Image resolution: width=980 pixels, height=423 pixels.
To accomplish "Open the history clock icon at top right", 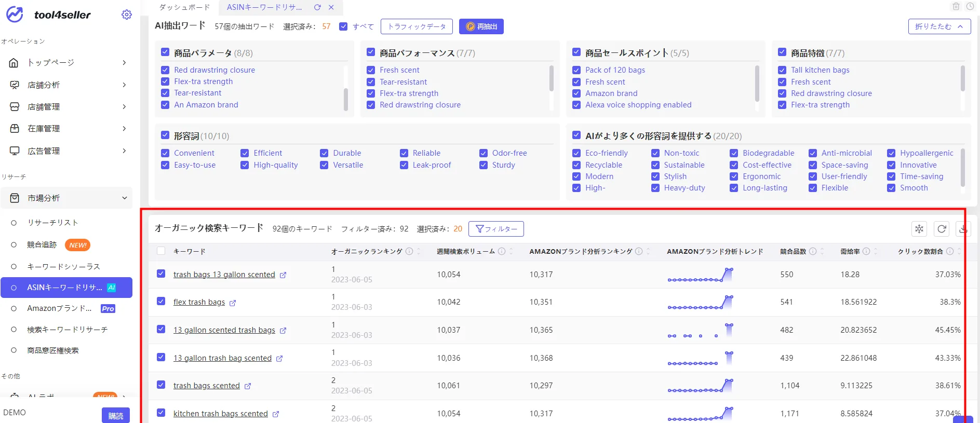I will pyautogui.click(x=970, y=6).
